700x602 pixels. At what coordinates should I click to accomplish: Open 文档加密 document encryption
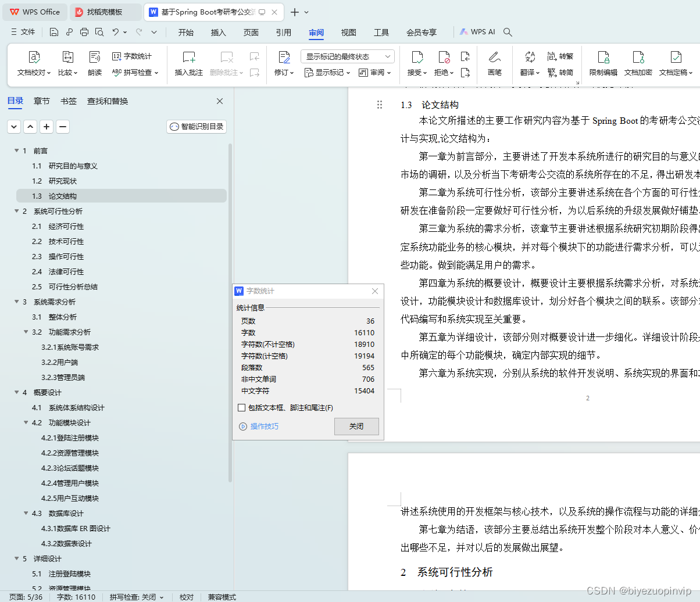[638, 64]
